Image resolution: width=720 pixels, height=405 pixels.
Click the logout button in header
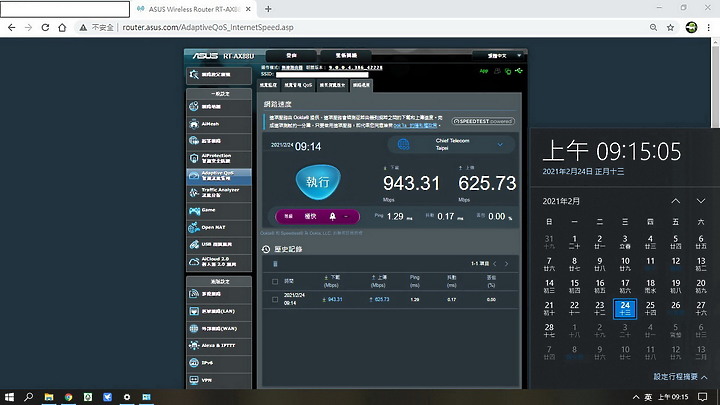tap(291, 56)
